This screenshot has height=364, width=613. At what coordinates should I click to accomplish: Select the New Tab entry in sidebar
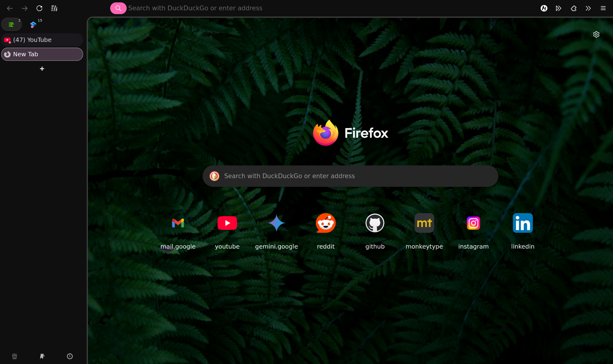pyautogui.click(x=42, y=54)
